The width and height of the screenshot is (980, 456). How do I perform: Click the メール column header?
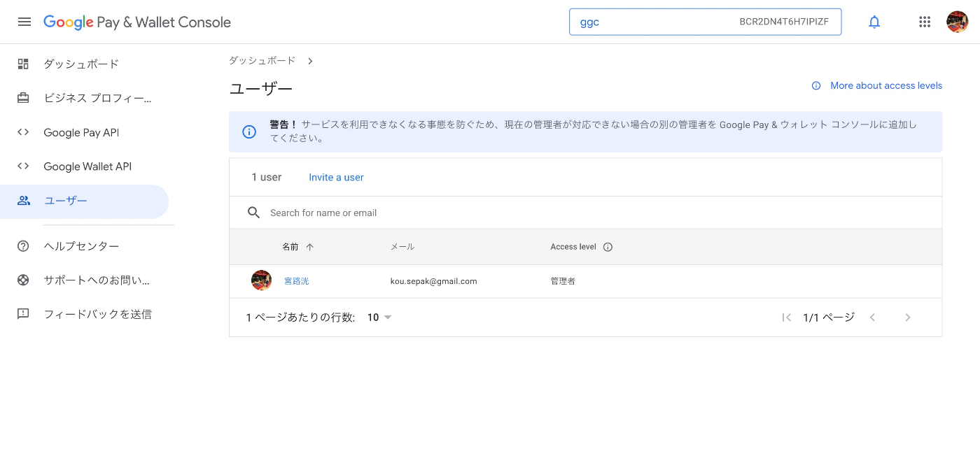[402, 247]
